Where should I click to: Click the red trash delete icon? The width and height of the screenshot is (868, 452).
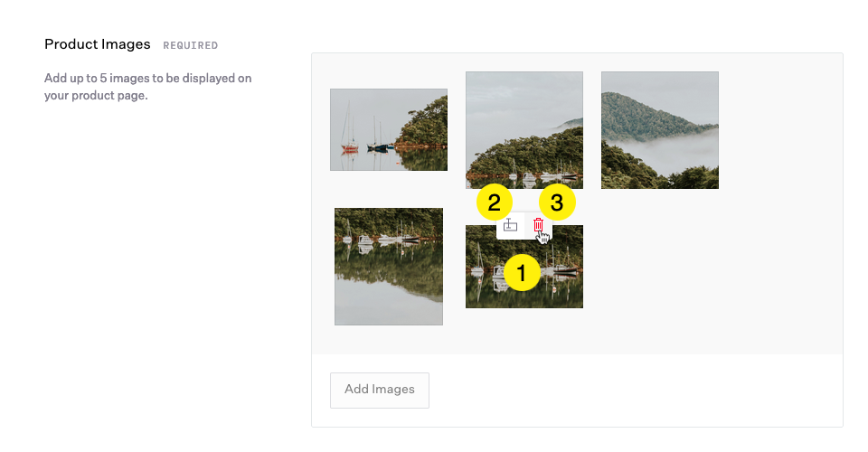coord(538,226)
